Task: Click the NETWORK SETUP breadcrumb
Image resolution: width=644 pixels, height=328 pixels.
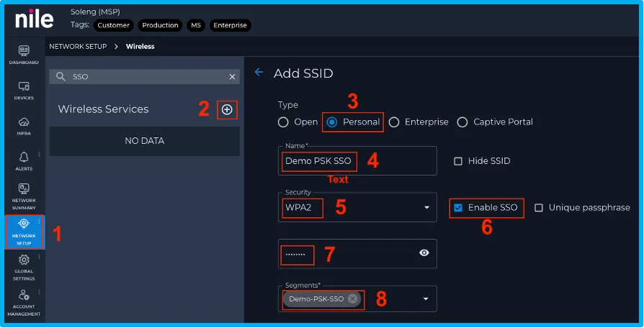Action: click(x=78, y=46)
